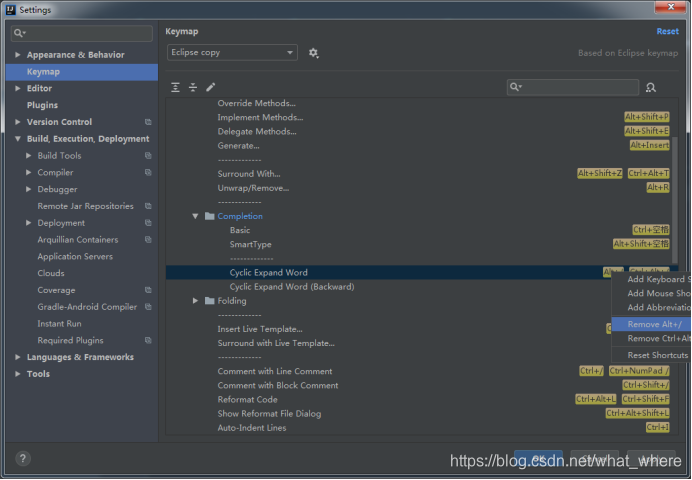Expand the Version Control section
Image resolution: width=692 pixels, height=480 pixels.
(x=18, y=122)
